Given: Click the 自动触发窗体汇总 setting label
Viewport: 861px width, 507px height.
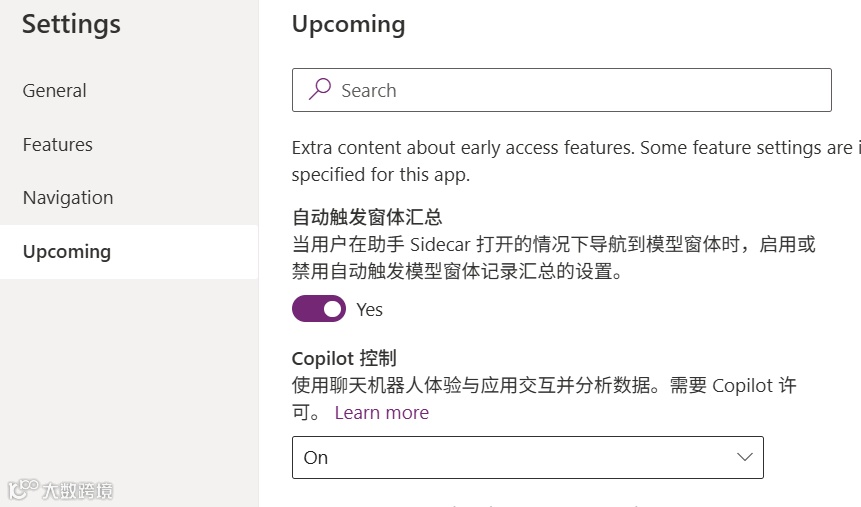Looking at the screenshot, I should tap(367, 217).
